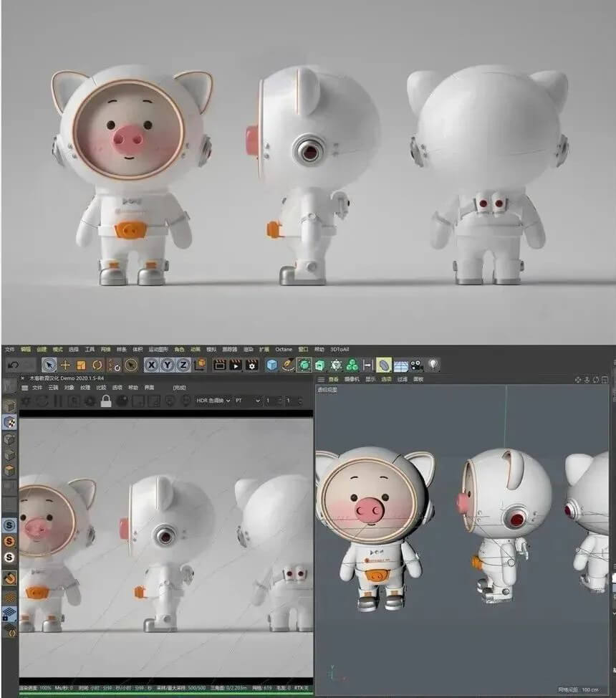Select the Scale tool icon
The height and width of the screenshot is (698, 616).
coord(81,365)
